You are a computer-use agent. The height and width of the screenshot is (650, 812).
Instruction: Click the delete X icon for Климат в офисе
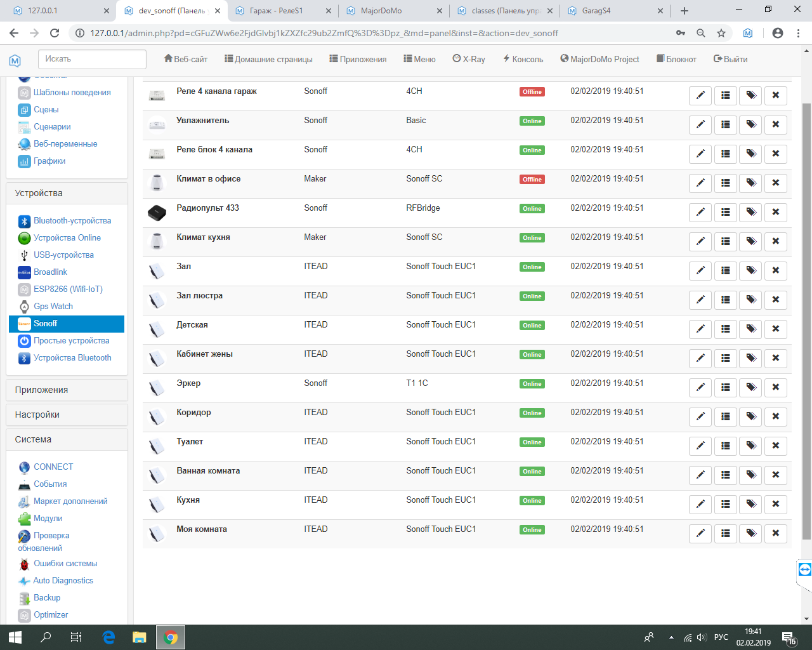(x=775, y=183)
